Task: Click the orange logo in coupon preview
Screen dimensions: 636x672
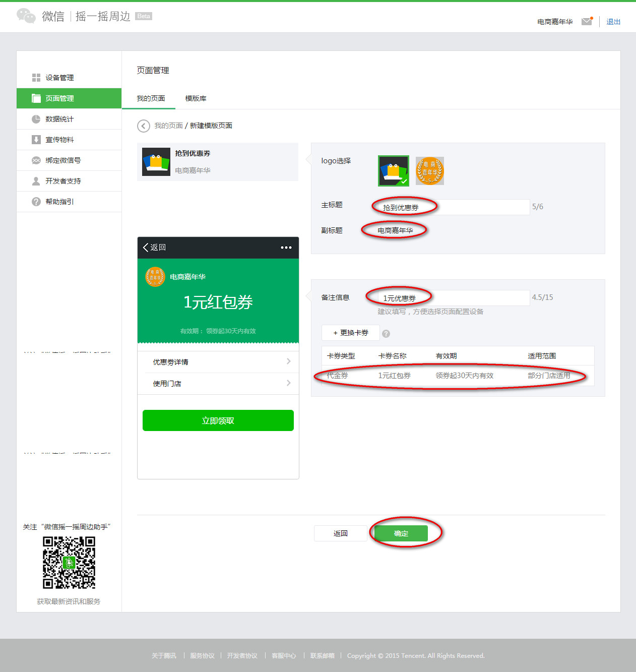Action: point(155,277)
